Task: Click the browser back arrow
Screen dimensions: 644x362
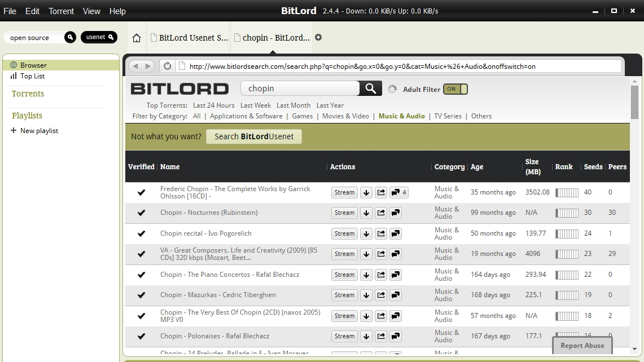Action: [x=135, y=66]
